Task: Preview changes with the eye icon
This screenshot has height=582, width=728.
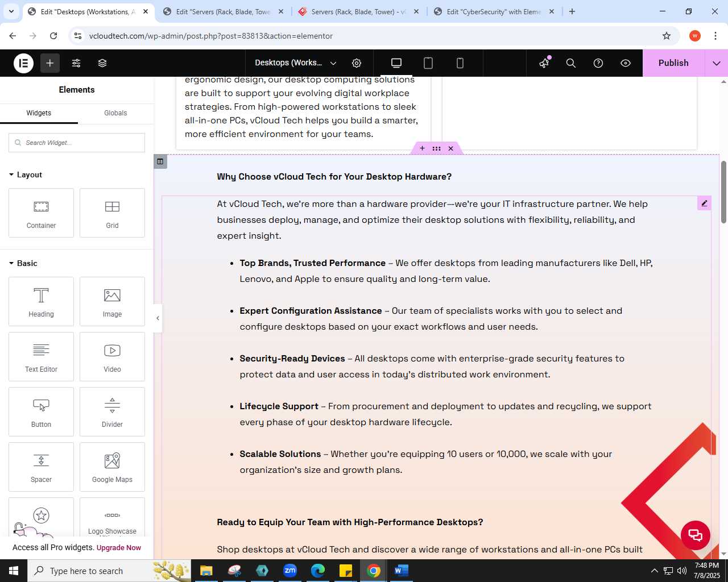Action: tap(626, 63)
